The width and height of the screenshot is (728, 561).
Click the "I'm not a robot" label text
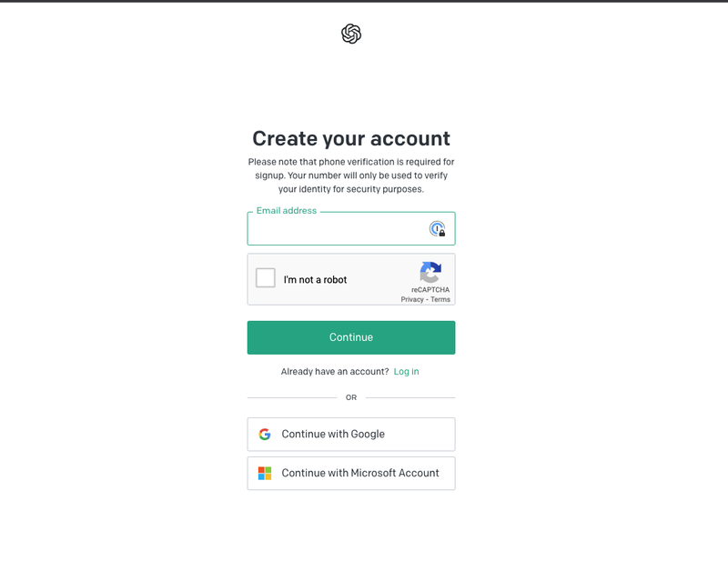click(315, 280)
